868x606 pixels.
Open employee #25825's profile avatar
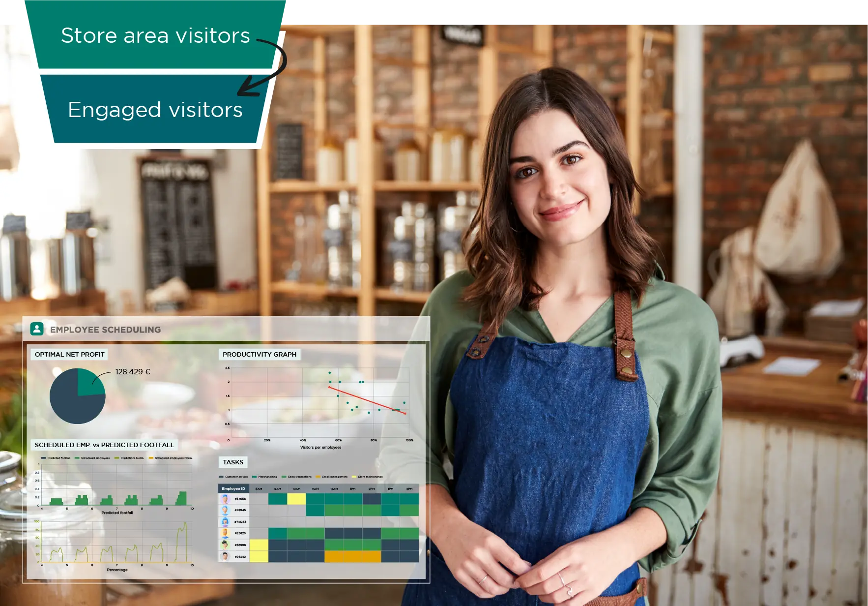coord(226,533)
